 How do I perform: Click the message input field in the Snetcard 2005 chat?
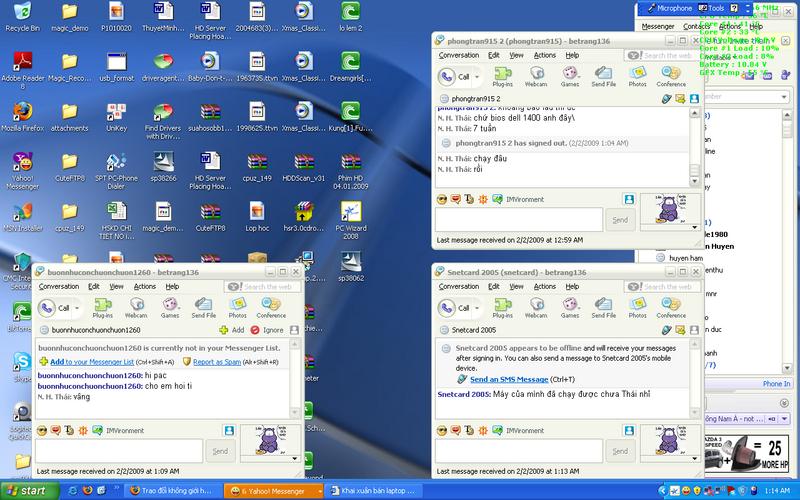tap(519, 450)
